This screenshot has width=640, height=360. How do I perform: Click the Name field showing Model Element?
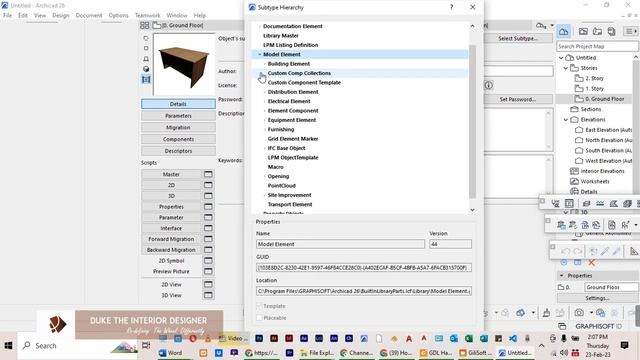coord(340,244)
